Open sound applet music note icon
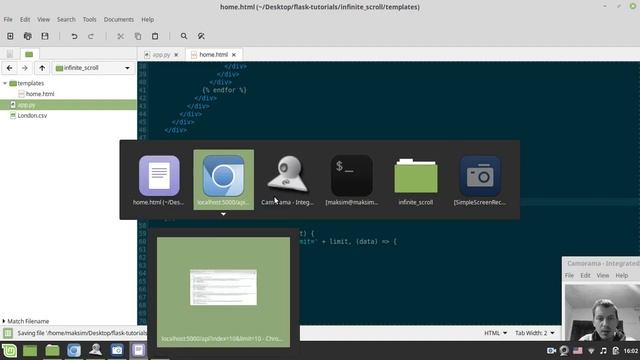 604,351
